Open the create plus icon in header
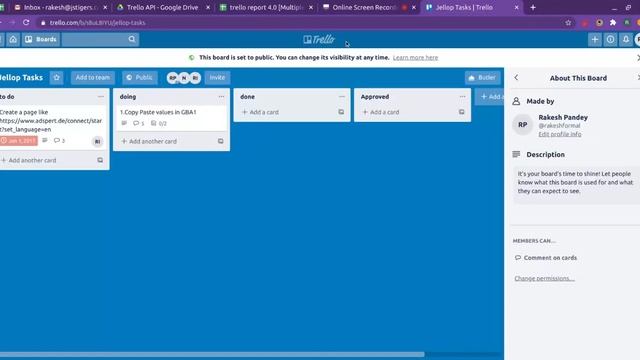640x360 pixels. point(595,39)
